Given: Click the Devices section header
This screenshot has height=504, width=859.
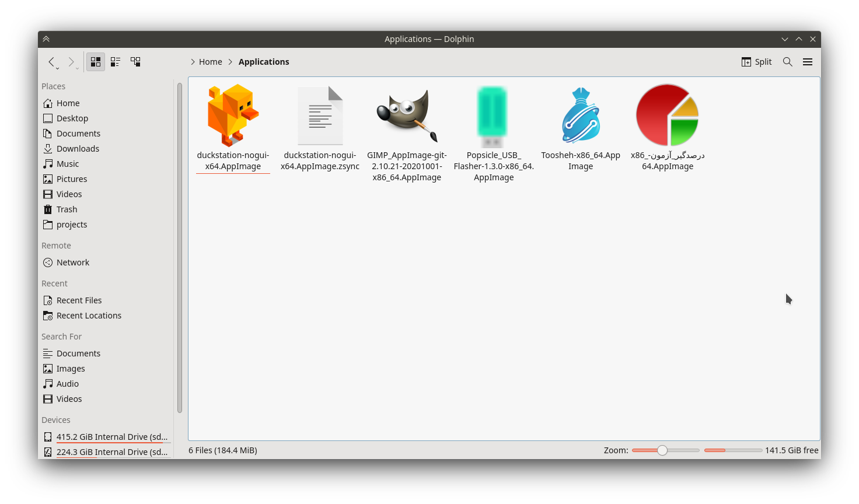Looking at the screenshot, I should coord(56,420).
